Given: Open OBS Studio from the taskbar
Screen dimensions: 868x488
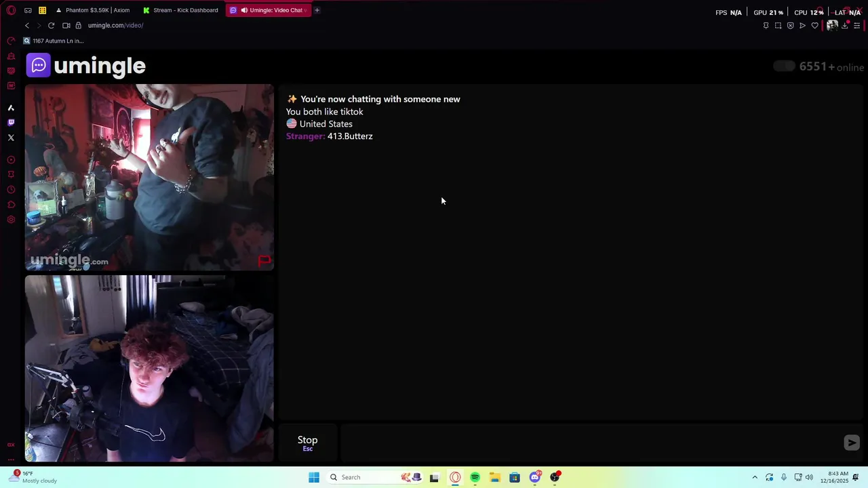Looking at the screenshot, I should point(555,477).
